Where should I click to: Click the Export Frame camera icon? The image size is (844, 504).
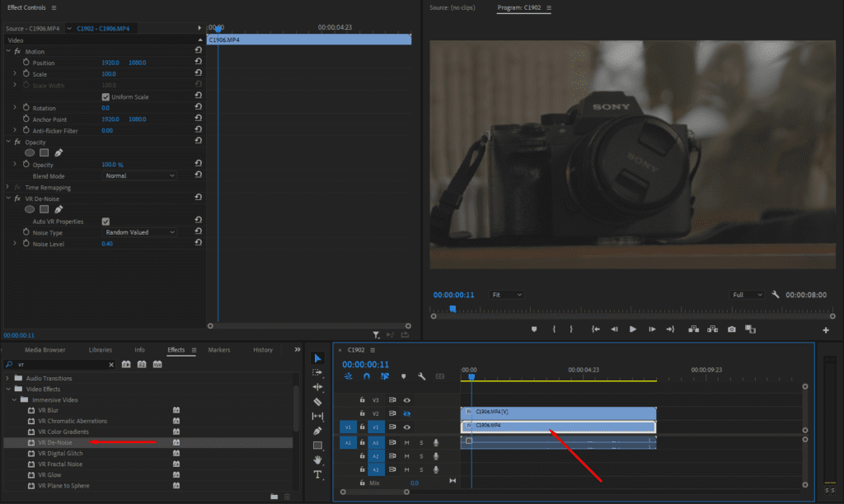[731, 329]
